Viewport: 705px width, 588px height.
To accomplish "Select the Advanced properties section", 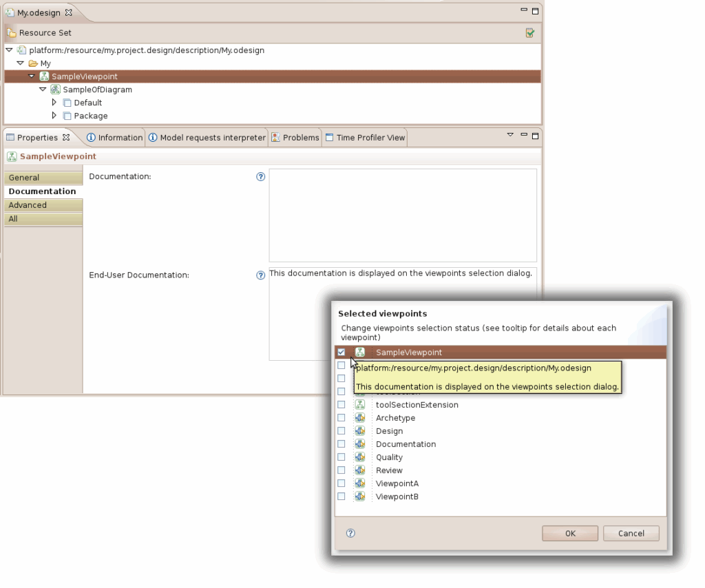I will 42,205.
